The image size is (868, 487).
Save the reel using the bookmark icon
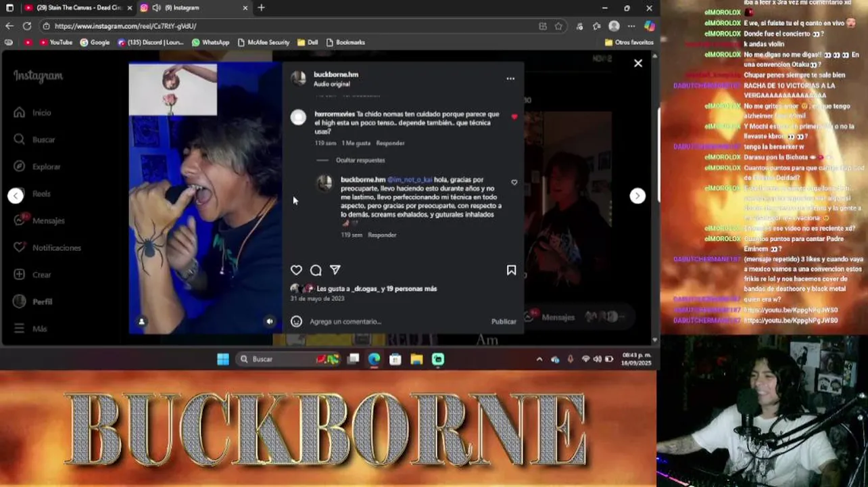pos(511,270)
